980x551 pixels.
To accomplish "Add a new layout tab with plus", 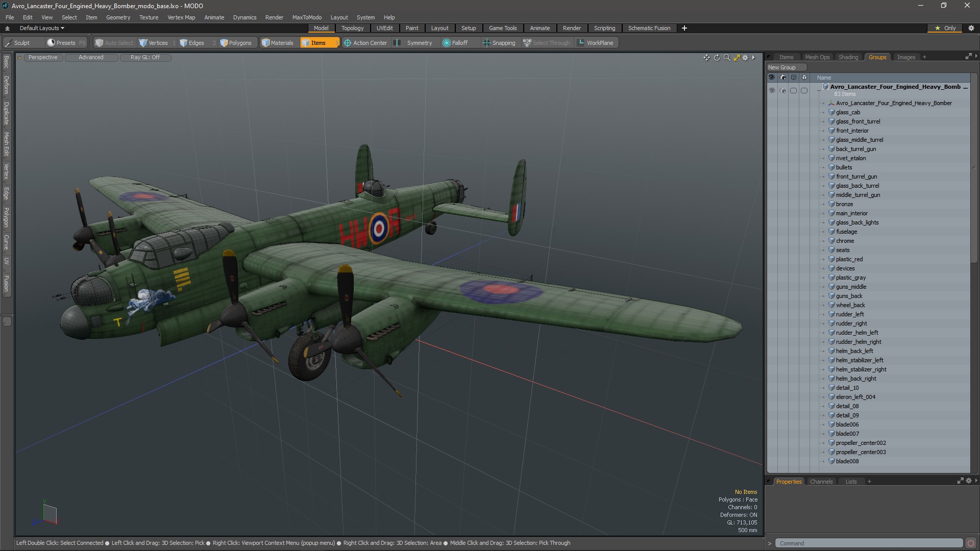I will tap(684, 28).
